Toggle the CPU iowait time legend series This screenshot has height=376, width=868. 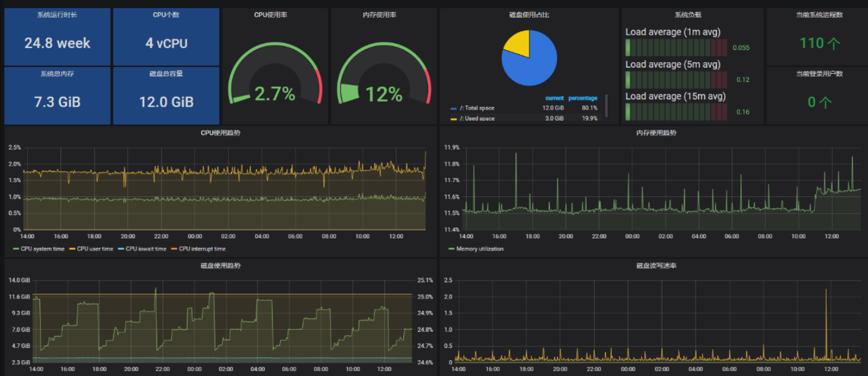[x=141, y=249]
